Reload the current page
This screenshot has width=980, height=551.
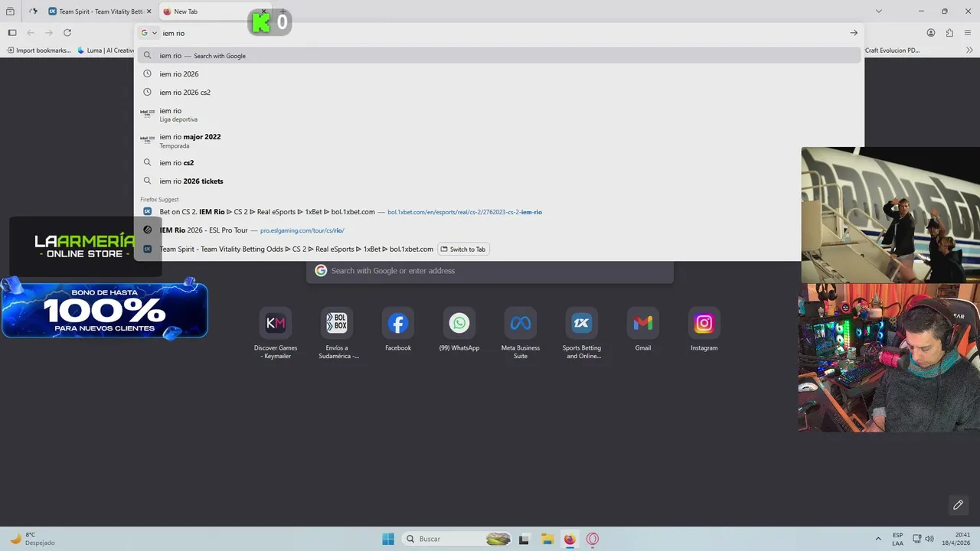[x=67, y=33]
